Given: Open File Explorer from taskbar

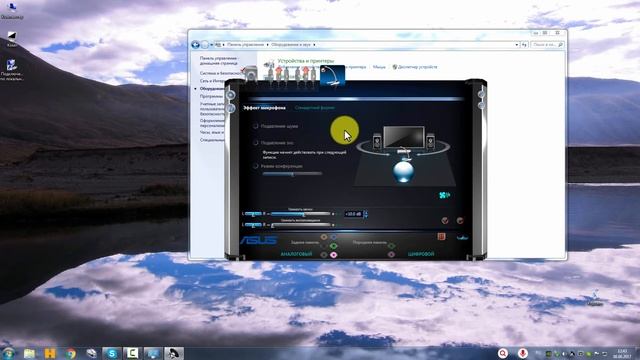Looking at the screenshot, I should [x=29, y=353].
